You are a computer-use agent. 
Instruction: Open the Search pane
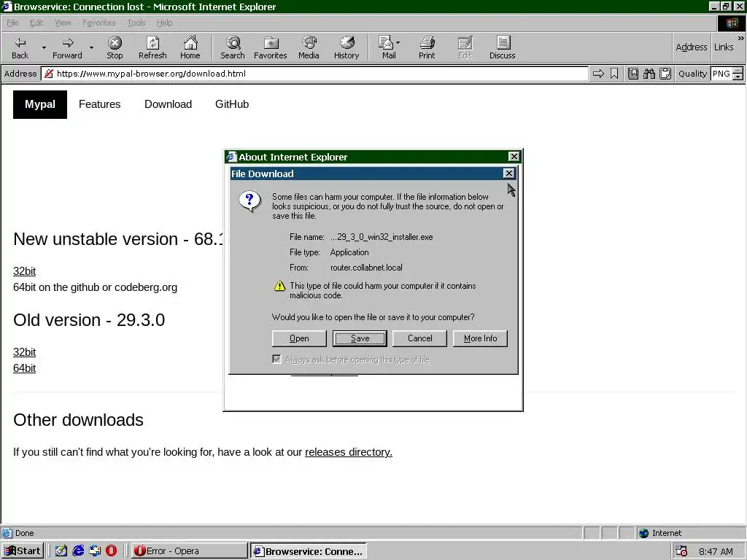[x=233, y=47]
